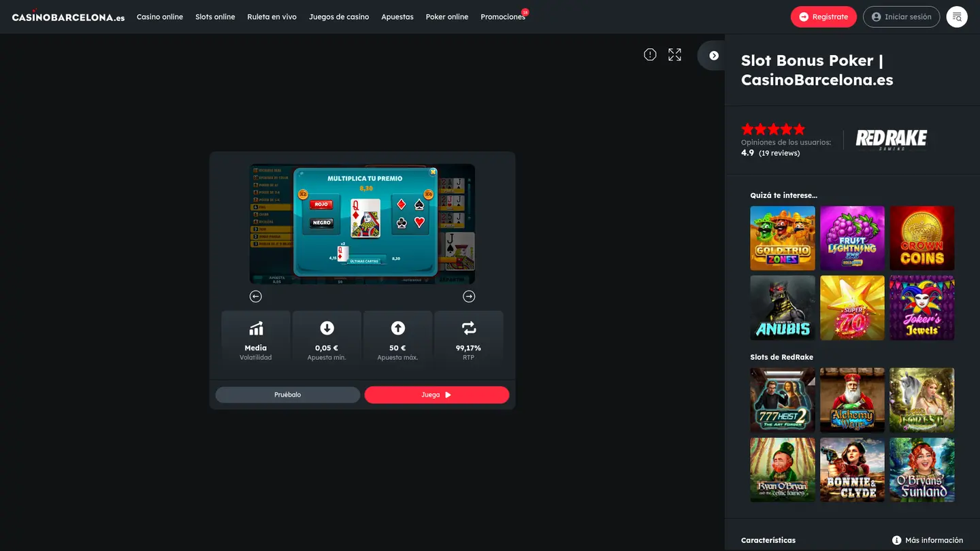Click the Pruébalo demo button
Viewport: 980px width, 551px height.
pyautogui.click(x=288, y=395)
